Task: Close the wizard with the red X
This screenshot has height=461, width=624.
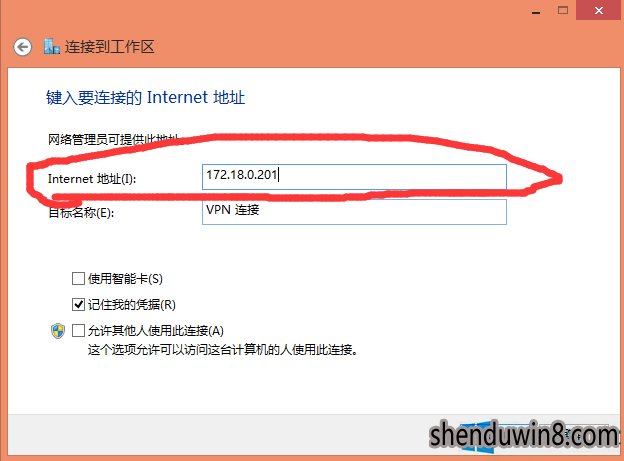Action: [x=599, y=10]
